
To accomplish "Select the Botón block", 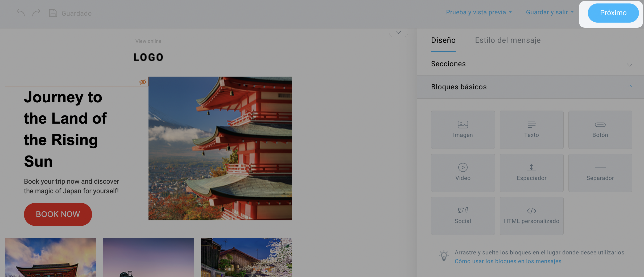I will coord(600,130).
